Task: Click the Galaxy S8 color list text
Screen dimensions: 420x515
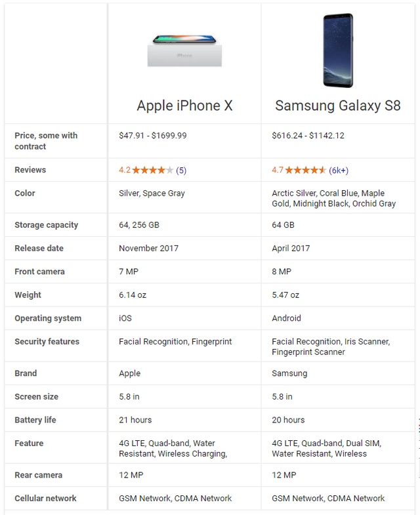Action: coord(333,198)
